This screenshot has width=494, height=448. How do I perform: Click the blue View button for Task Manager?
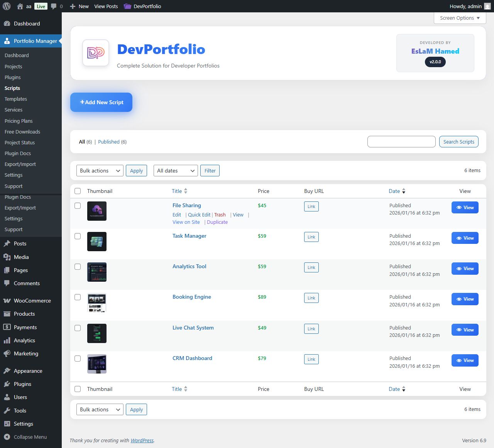[465, 238]
